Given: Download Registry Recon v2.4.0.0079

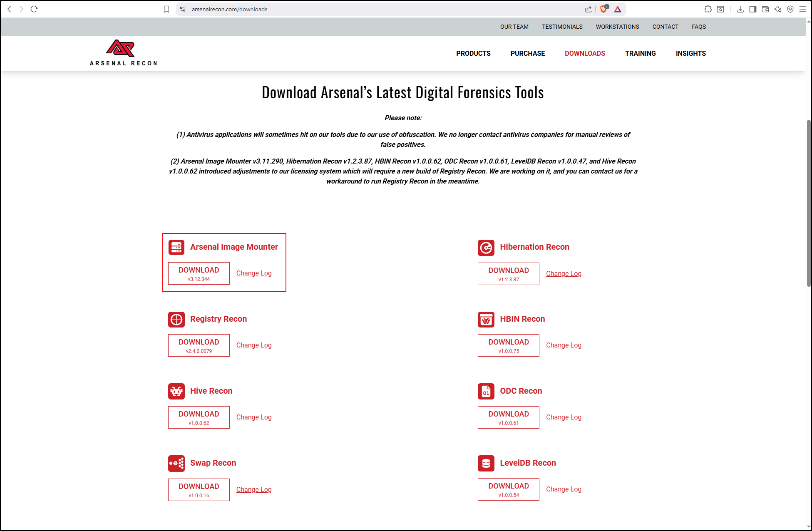Looking at the screenshot, I should tap(199, 345).
